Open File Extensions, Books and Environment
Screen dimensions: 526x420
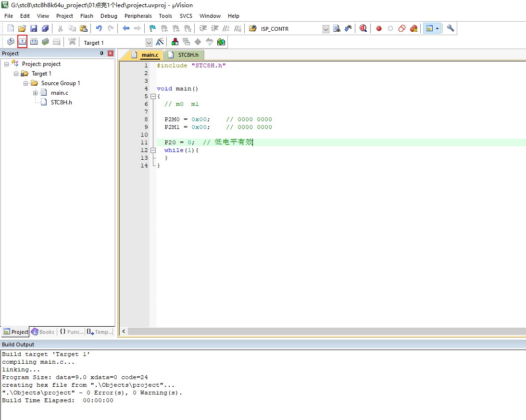pos(175,42)
